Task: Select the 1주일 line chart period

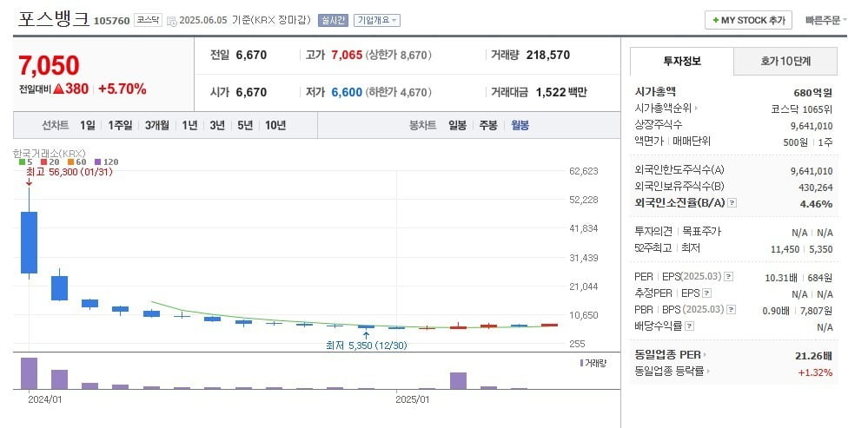Action: [x=120, y=126]
